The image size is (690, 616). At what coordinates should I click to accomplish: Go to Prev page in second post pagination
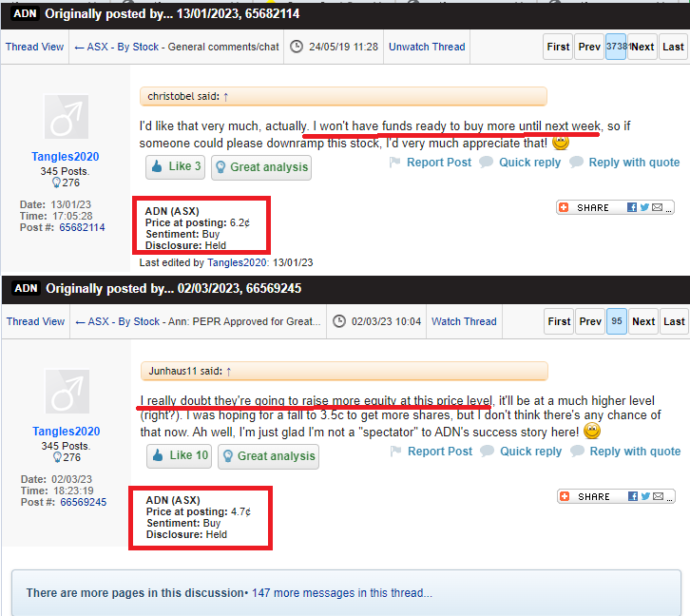[590, 321]
